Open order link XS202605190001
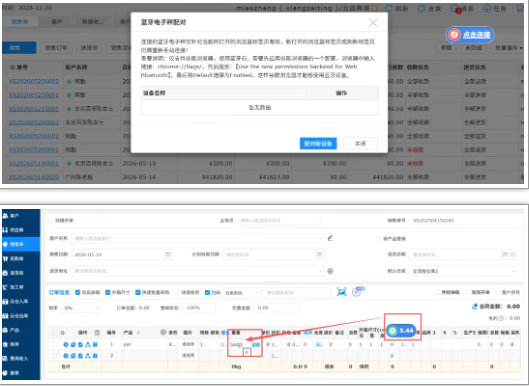Viewport: 529px width, 386px height. [x=34, y=163]
